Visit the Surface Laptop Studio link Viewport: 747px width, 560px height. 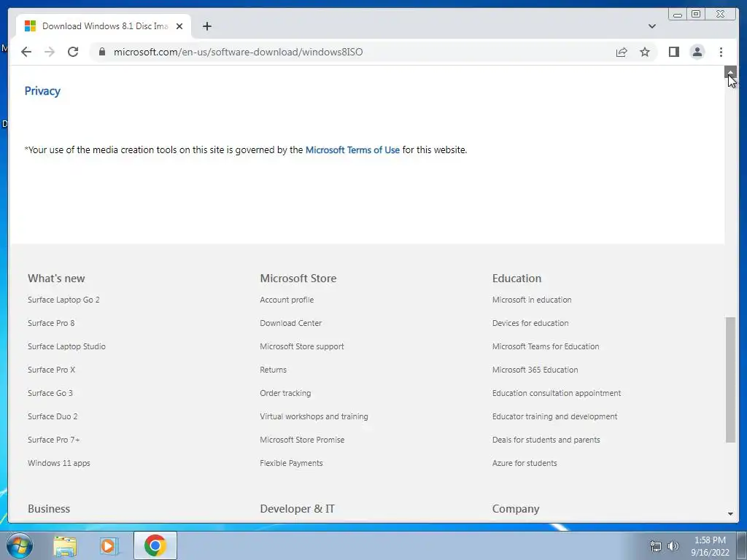[x=66, y=346]
